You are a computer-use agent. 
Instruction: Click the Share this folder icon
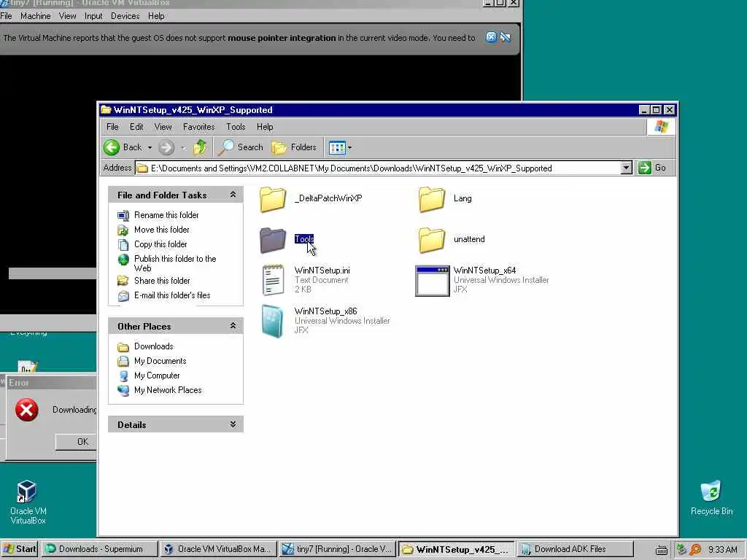(x=123, y=281)
